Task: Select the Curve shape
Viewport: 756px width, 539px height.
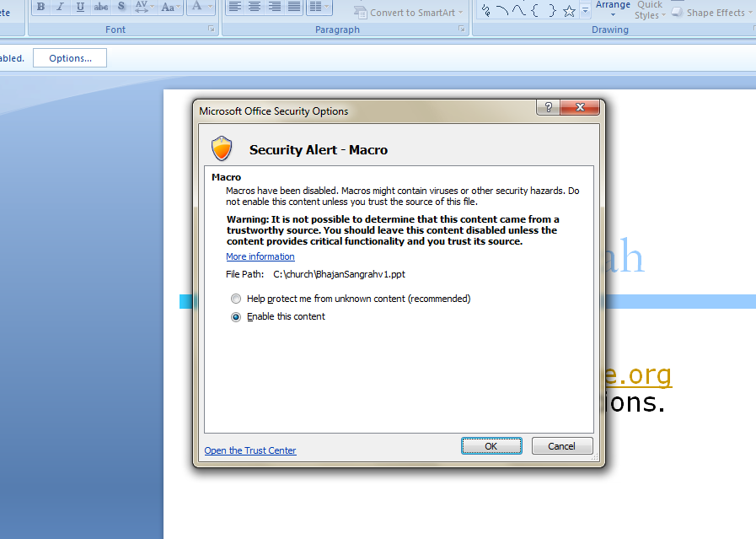Action: [x=519, y=11]
